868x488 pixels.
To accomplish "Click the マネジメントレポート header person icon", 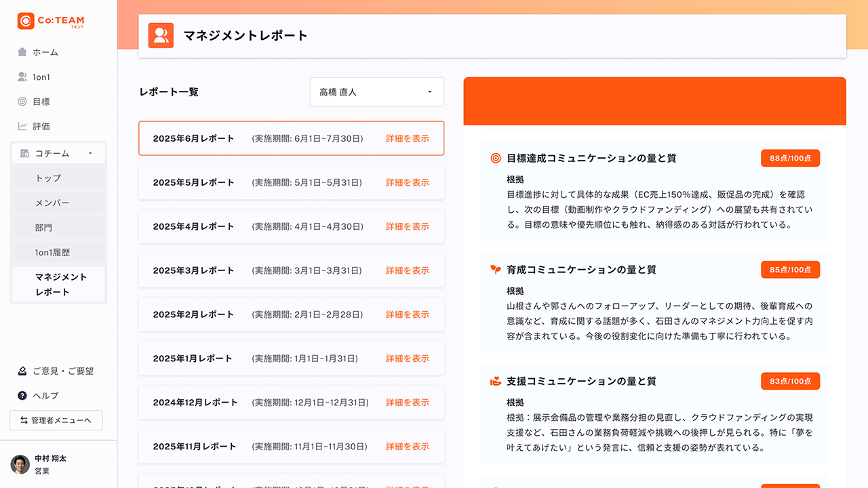I will pyautogui.click(x=161, y=35).
